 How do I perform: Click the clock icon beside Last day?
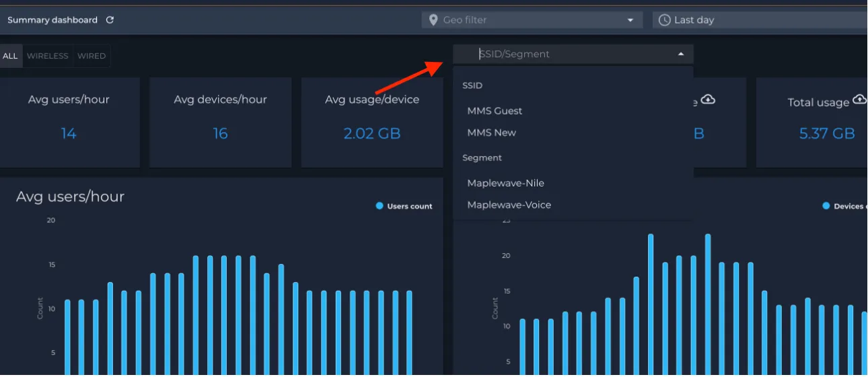pos(664,20)
